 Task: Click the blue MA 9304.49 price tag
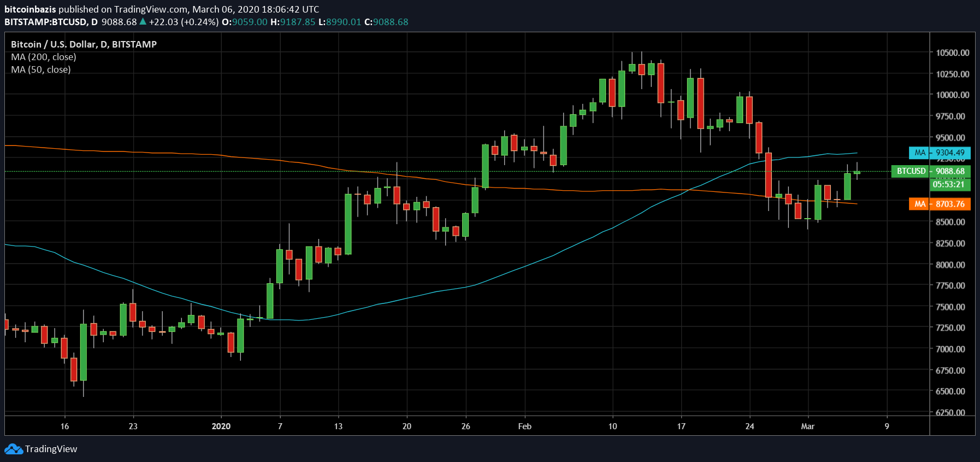click(x=940, y=153)
